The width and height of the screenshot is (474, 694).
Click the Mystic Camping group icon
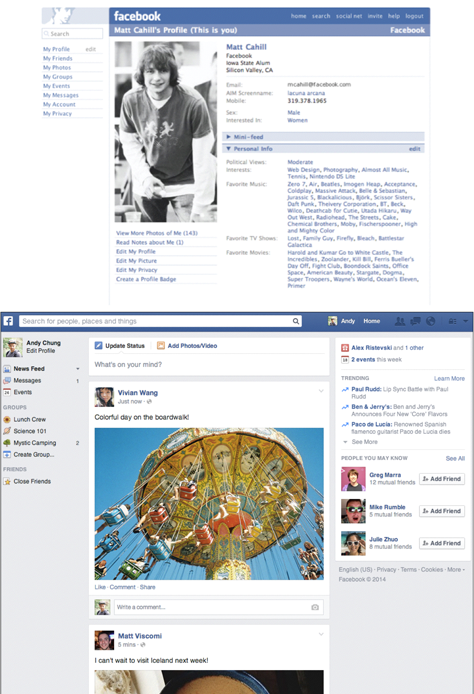click(x=7, y=443)
